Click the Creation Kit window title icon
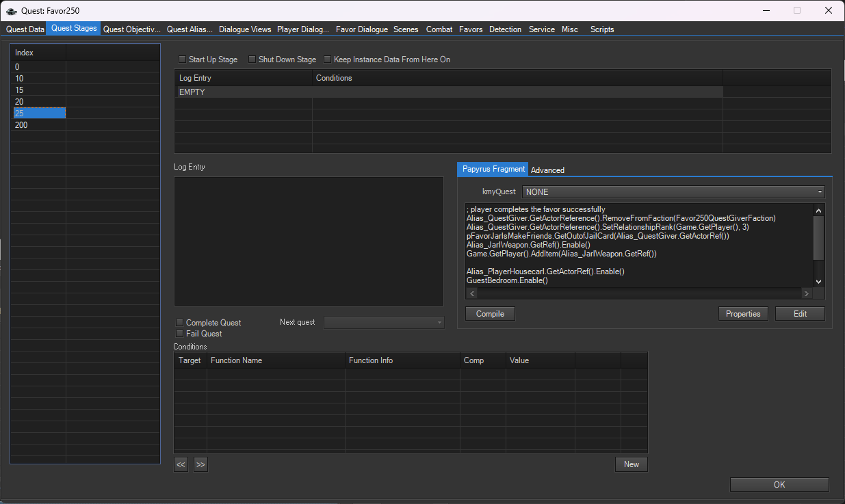This screenshot has height=504, width=845. tap(12, 10)
